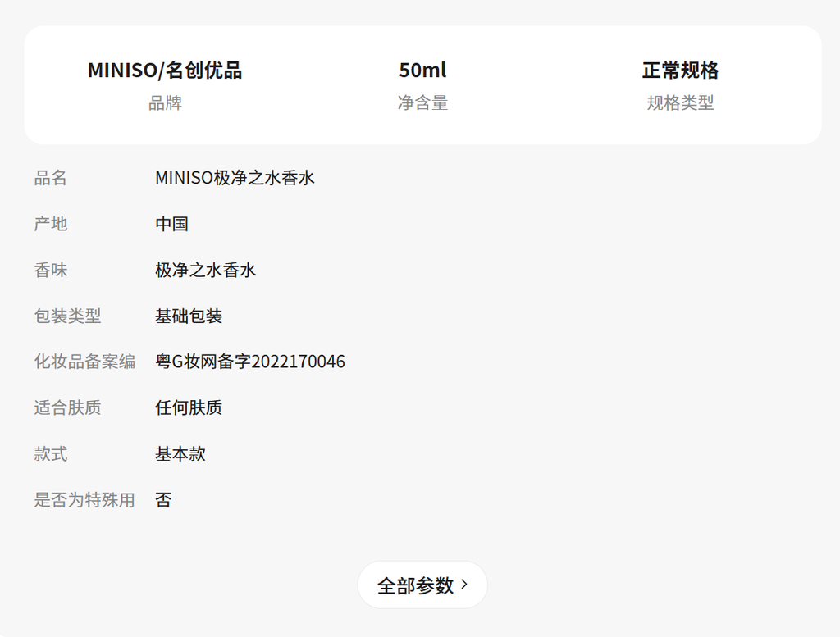840x637 pixels.
Task: Click the 品牌 label under the brand name
Action: [165, 103]
